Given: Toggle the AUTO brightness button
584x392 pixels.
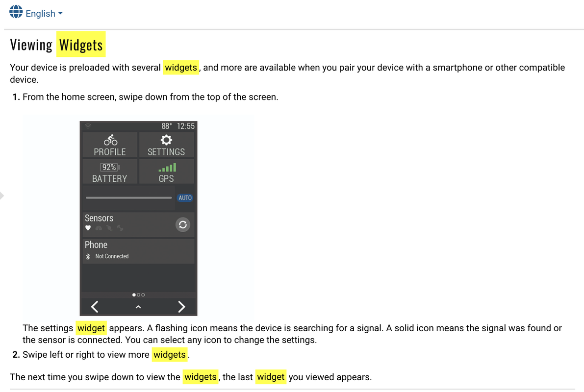Looking at the screenshot, I should (x=185, y=197).
